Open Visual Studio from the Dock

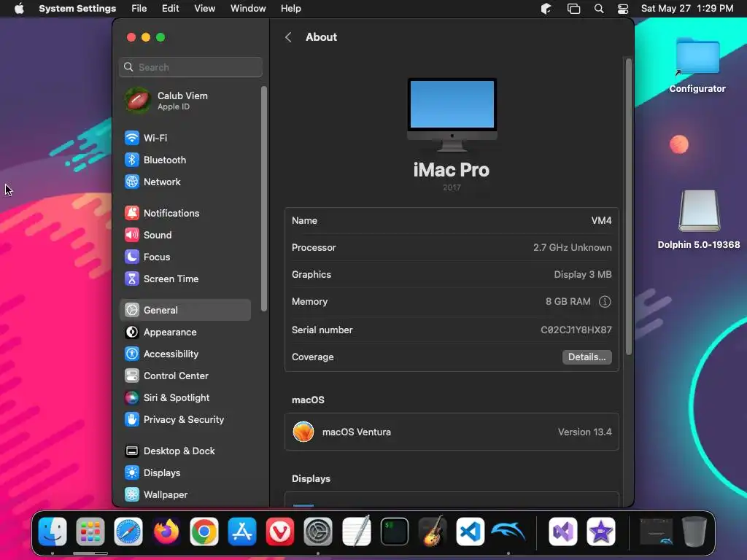point(562,532)
